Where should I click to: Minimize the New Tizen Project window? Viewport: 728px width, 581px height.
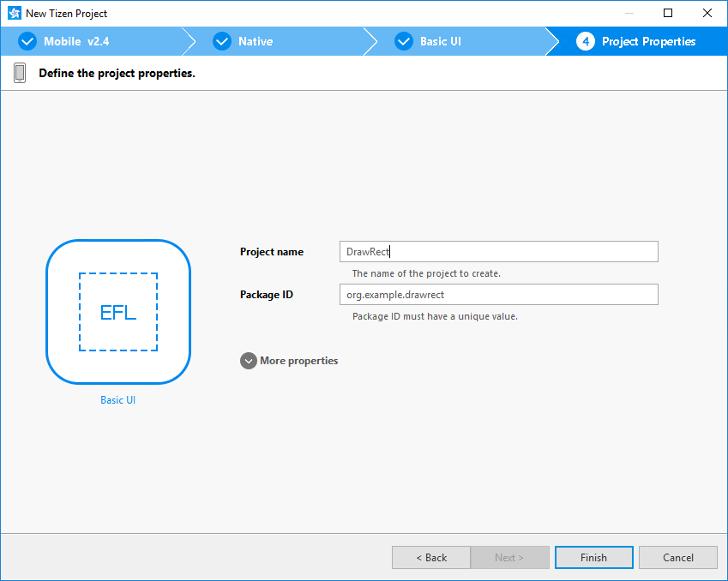tap(629, 14)
